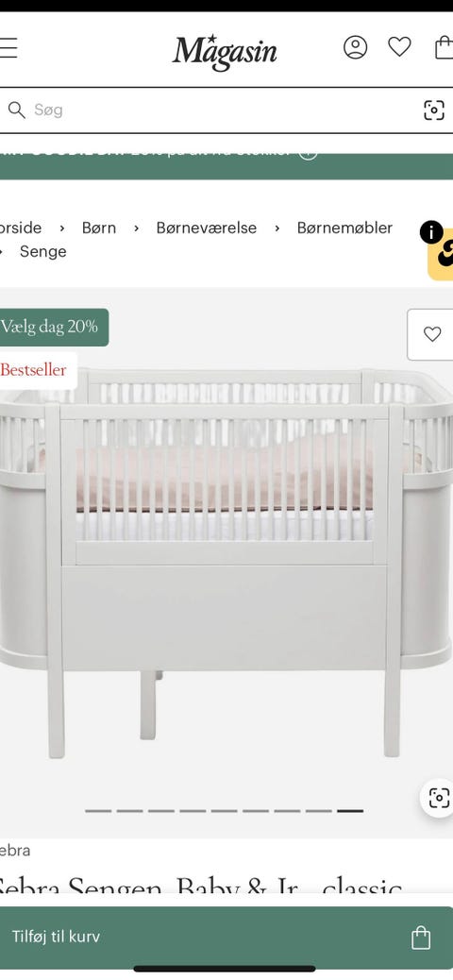Focus the Søg search field
This screenshot has width=453, height=980.
point(212,110)
